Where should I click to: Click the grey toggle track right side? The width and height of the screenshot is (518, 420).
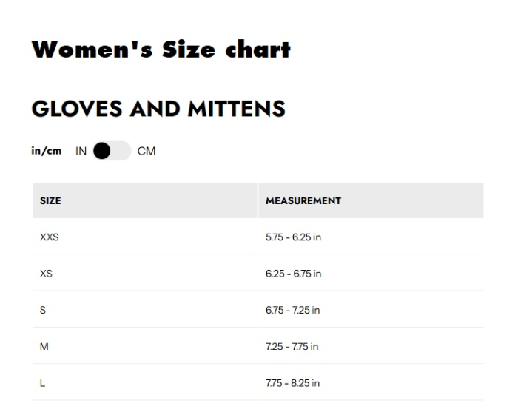pos(121,151)
